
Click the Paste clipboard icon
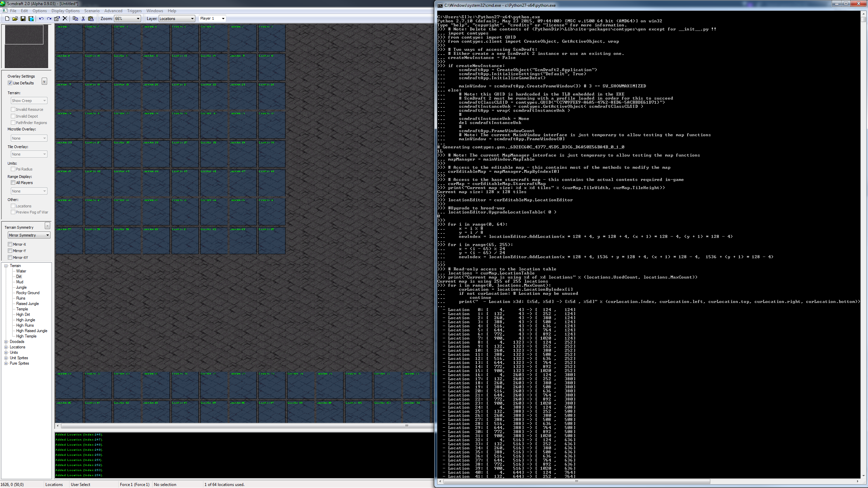pyautogui.click(x=91, y=19)
